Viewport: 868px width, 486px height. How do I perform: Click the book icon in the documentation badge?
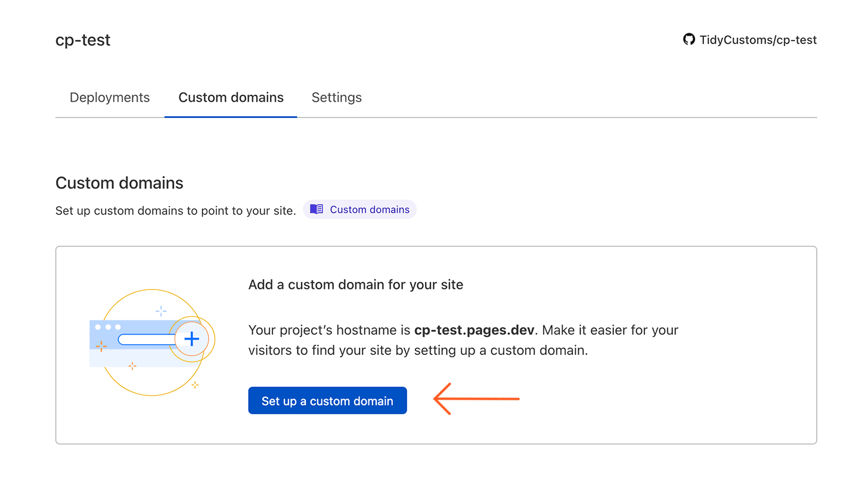[316, 209]
